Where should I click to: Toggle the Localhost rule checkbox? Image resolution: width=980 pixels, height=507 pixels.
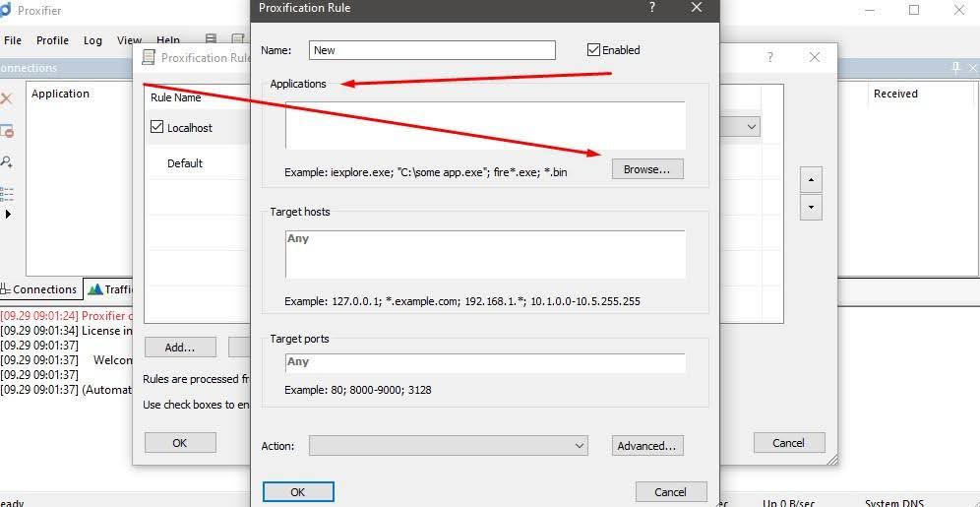156,128
